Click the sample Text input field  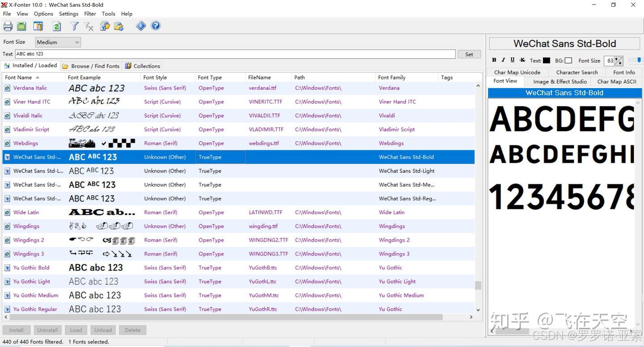point(235,54)
